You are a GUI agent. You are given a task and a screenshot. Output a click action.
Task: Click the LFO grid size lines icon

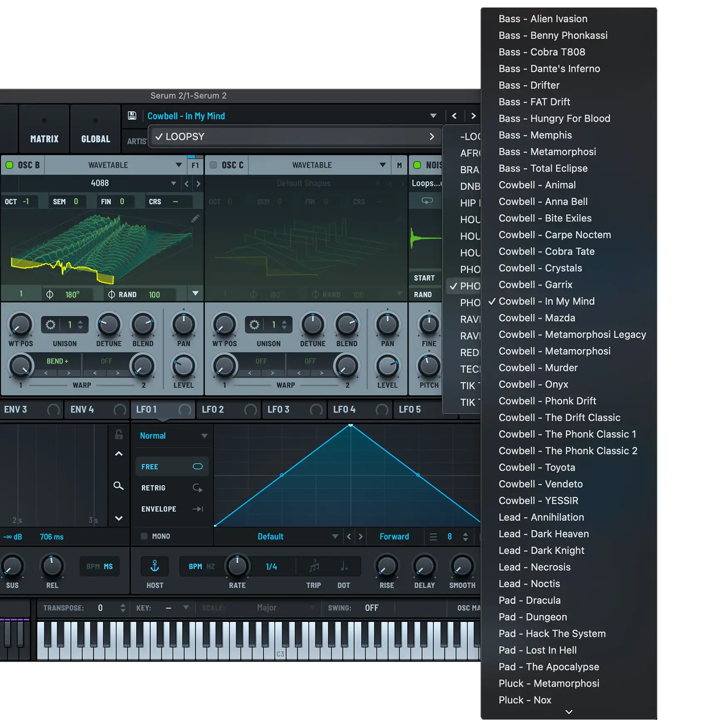coord(433,537)
